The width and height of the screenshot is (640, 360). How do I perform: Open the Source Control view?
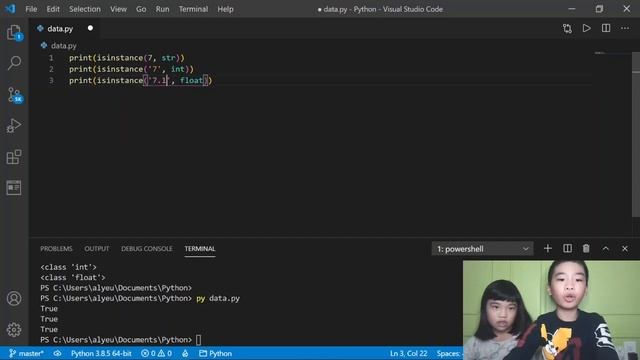point(14,95)
